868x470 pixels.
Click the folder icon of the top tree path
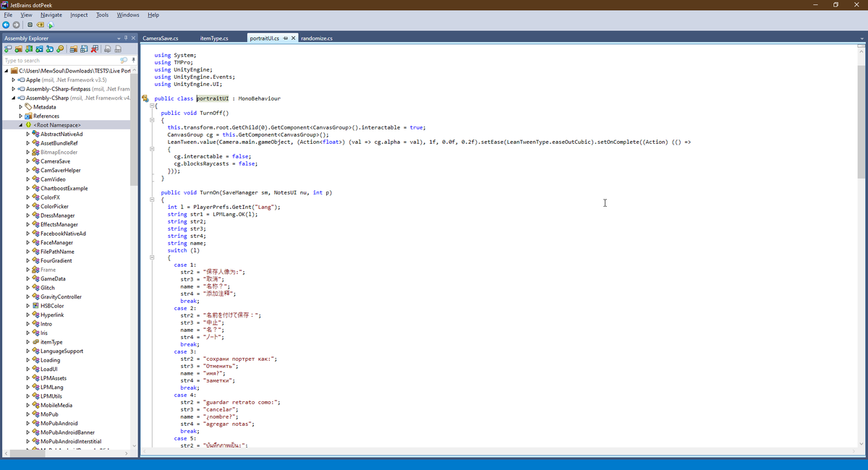click(14, 71)
